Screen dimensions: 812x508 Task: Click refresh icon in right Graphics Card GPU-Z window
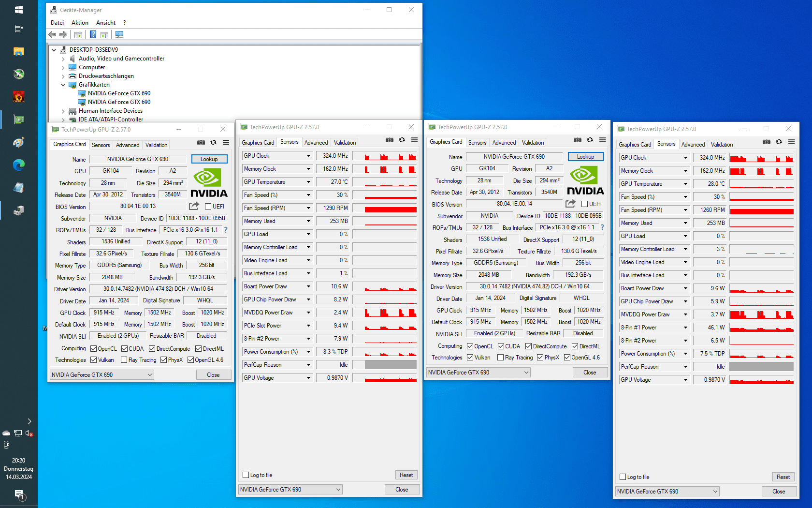tap(590, 140)
